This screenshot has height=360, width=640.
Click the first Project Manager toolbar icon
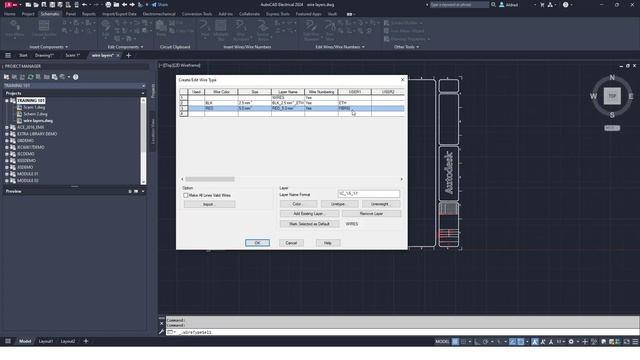click(7, 77)
